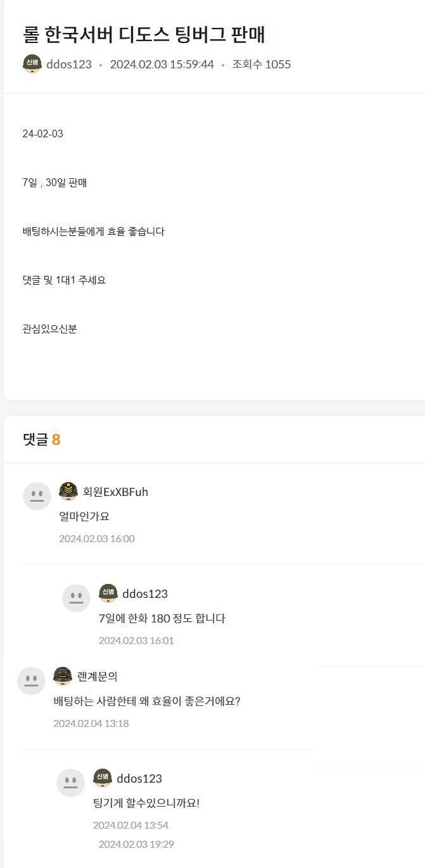
Task: Open author ddos123's profile from the post header
Action: [x=69, y=65]
